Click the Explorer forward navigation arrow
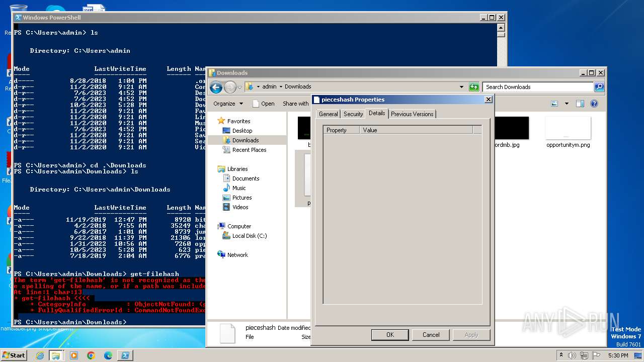Screen dimensions: 644x362 pos(230,87)
